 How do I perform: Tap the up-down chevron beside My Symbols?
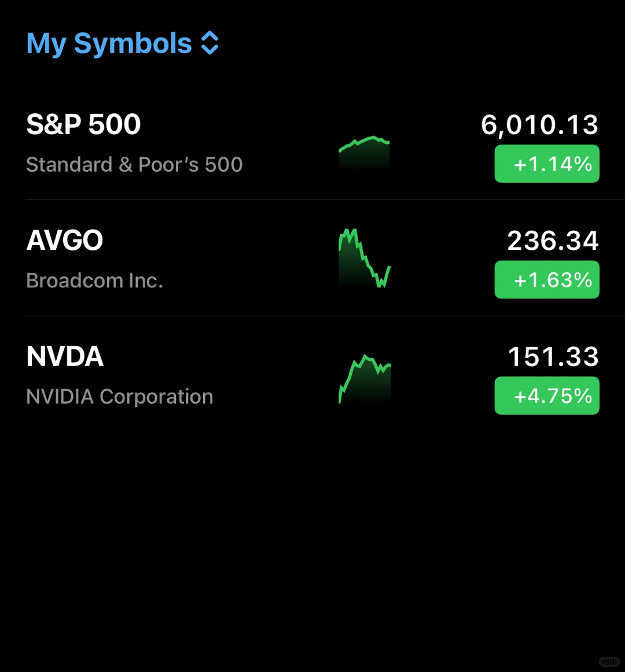[210, 43]
